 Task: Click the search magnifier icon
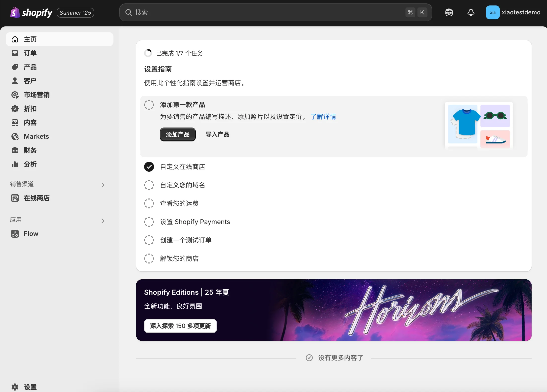[x=128, y=12]
